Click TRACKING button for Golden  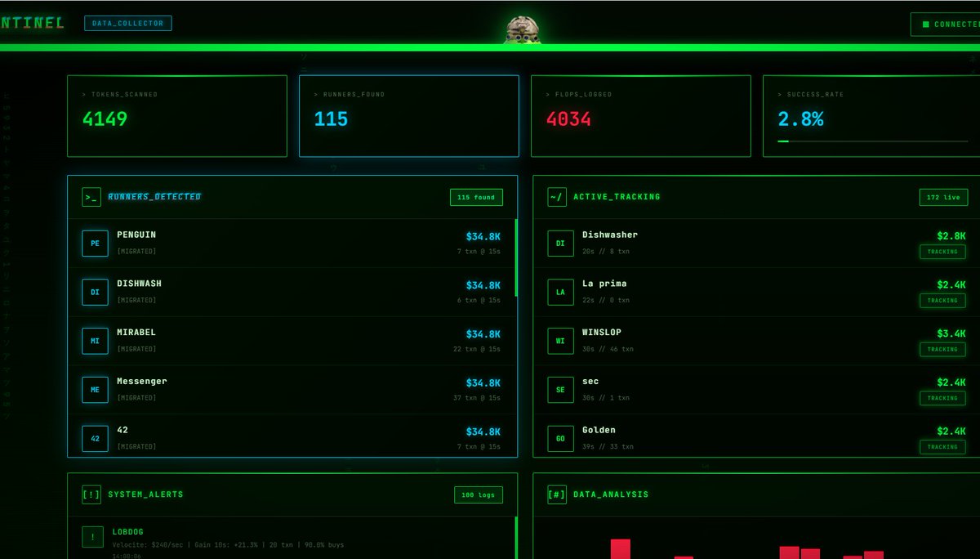point(942,447)
